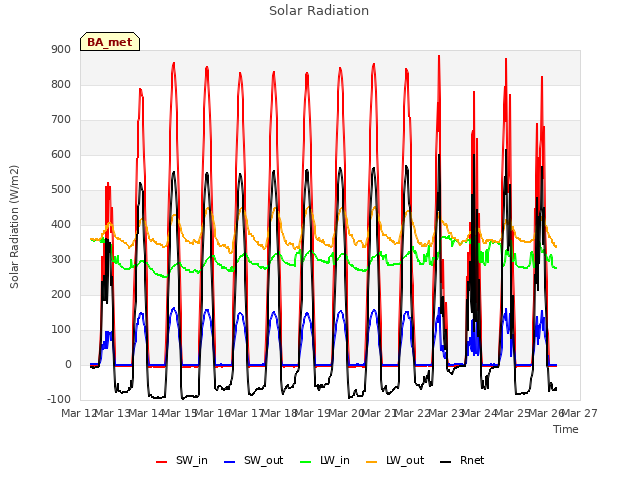Click the blue SW_out legend swatch
640x480 pixels.
click(x=230, y=462)
